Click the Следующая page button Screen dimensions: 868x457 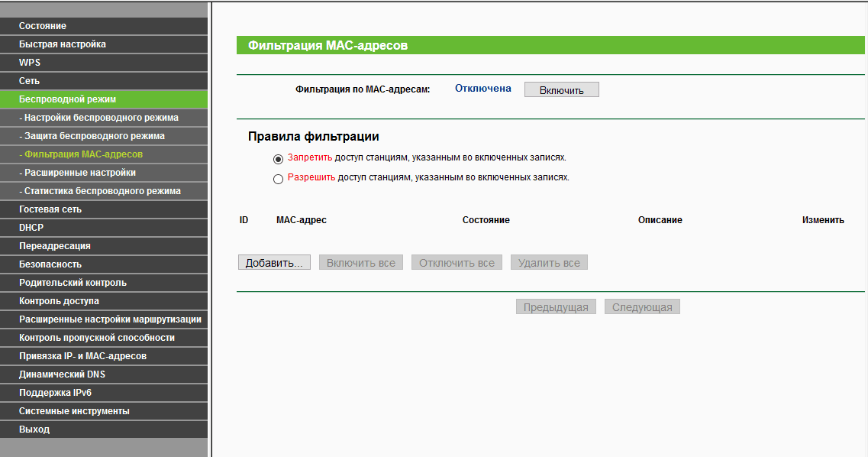click(x=642, y=307)
